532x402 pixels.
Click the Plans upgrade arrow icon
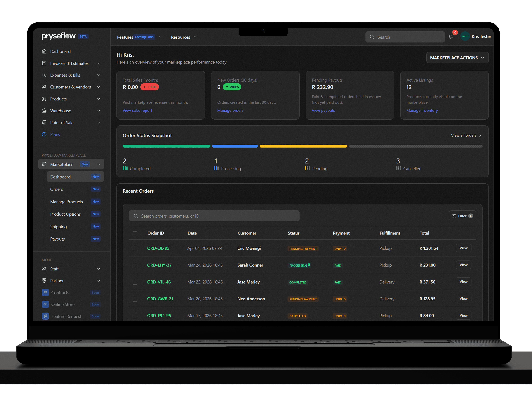(44, 134)
